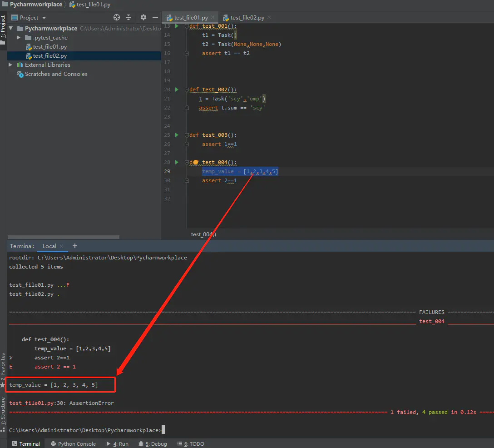The width and height of the screenshot is (494, 448).
Task: Click the collapse all icon in Project panel
Action: tap(128, 17)
